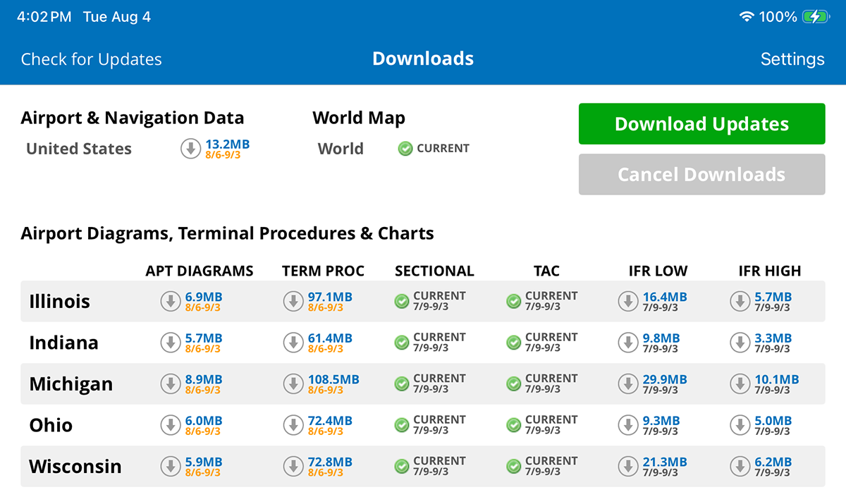846x504 pixels.
Task: Tap the World map label
Action: click(341, 149)
